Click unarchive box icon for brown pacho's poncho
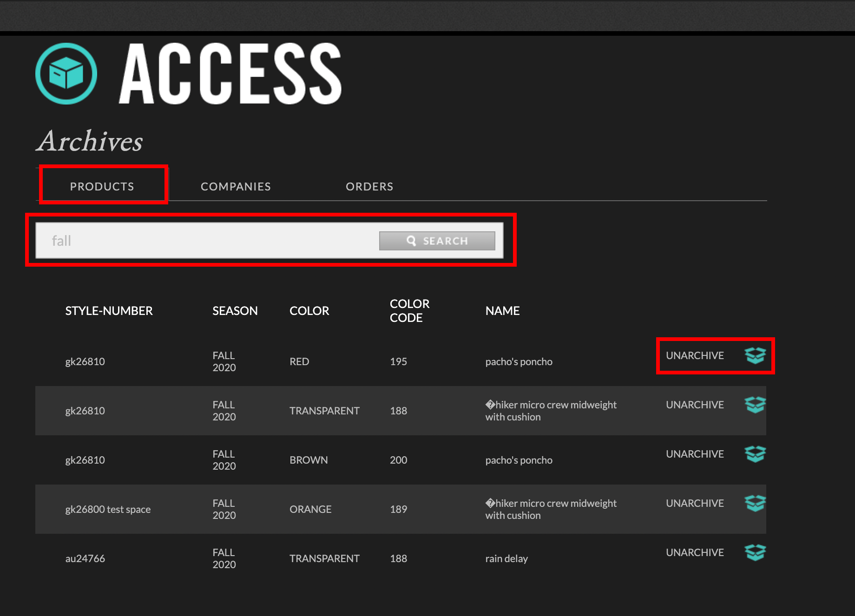The image size is (855, 616). (755, 454)
